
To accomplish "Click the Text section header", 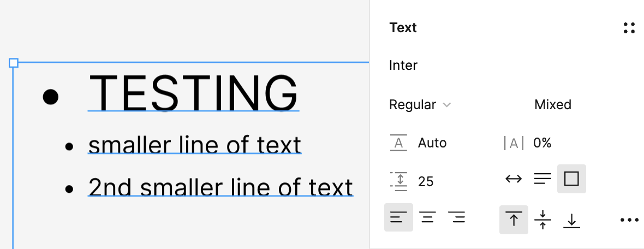I will tap(403, 27).
